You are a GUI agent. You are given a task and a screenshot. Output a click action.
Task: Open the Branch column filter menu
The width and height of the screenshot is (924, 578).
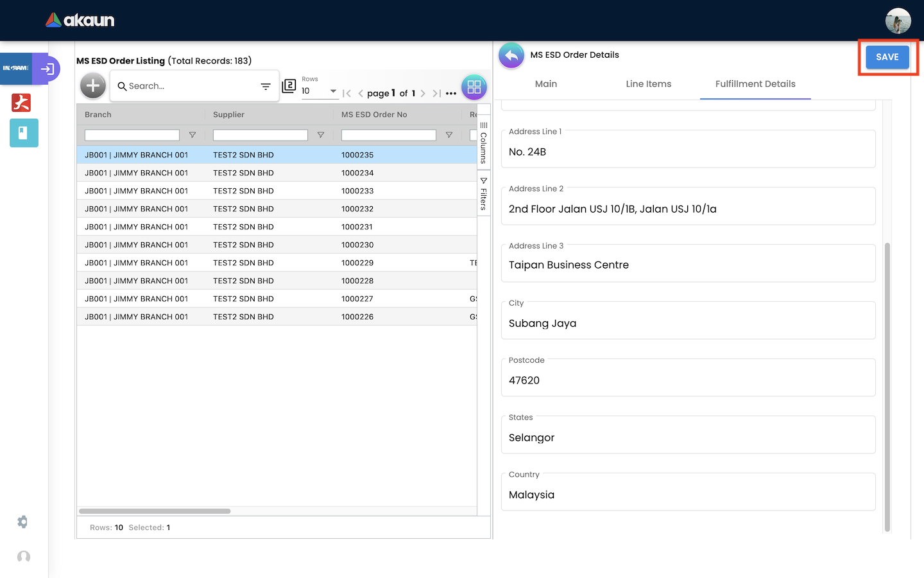pos(193,135)
